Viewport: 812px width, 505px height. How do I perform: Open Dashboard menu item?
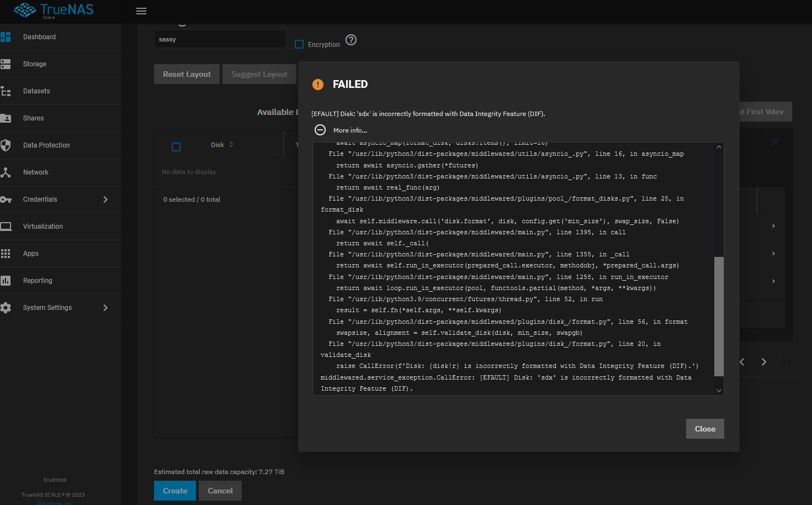pos(61,37)
